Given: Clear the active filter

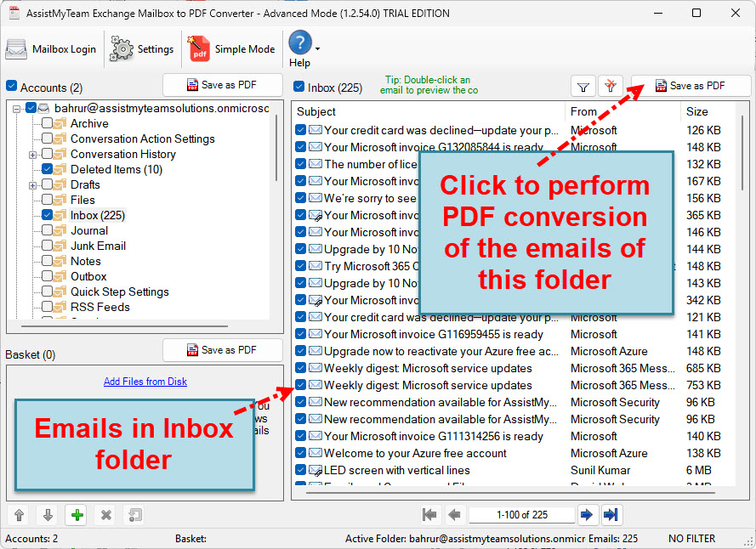Looking at the screenshot, I should 611,86.
